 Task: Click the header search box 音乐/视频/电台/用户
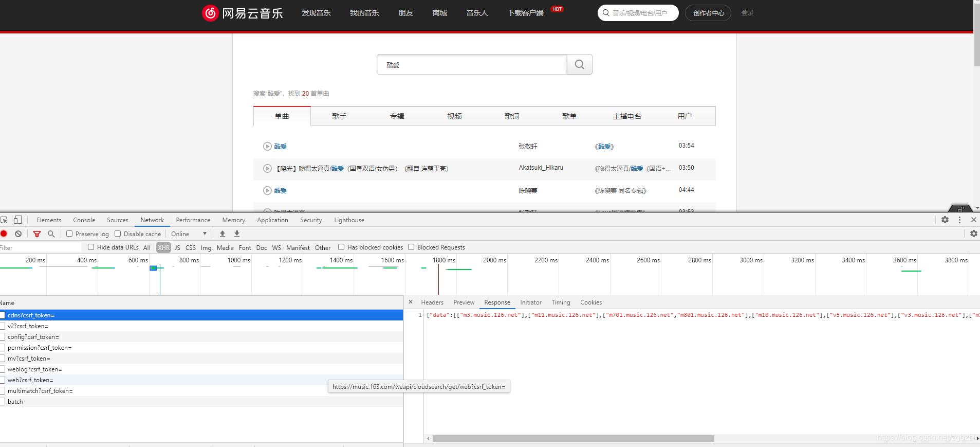638,13
